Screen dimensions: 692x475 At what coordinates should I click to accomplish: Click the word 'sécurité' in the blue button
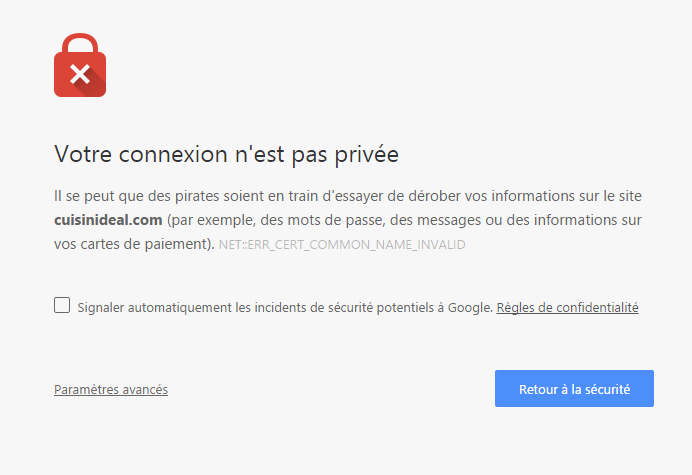(x=608, y=389)
